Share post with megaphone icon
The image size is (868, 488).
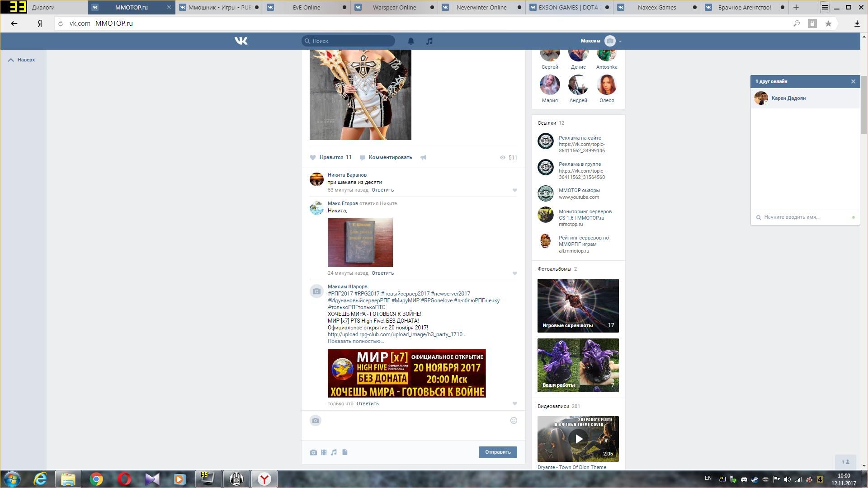point(423,158)
